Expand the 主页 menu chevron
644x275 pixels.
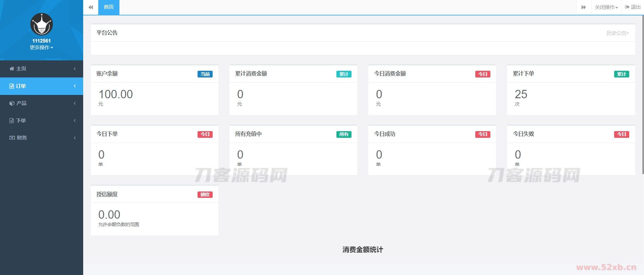coord(75,69)
